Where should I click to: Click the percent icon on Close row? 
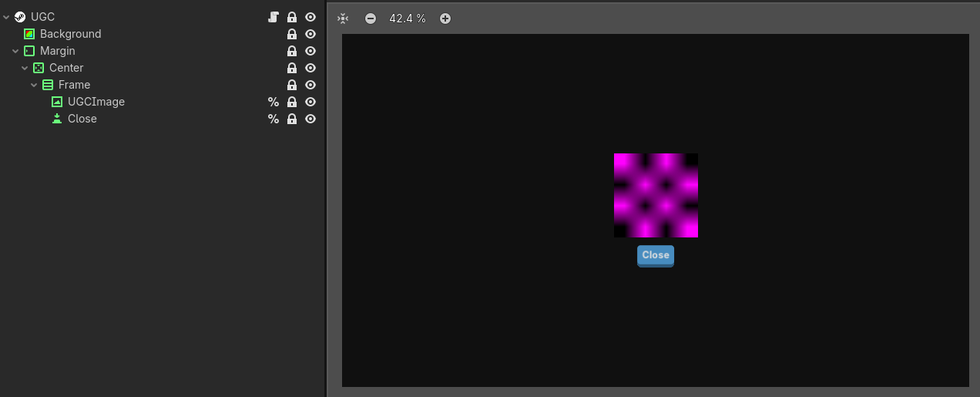[x=273, y=119]
